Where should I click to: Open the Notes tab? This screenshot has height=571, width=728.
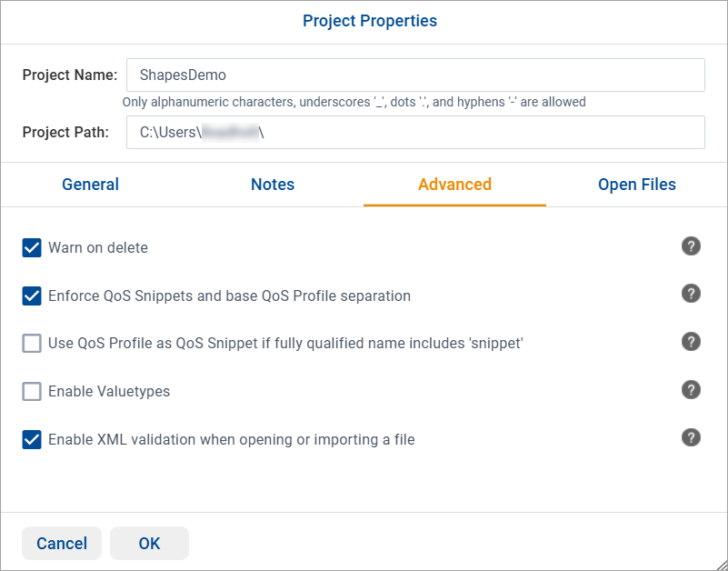[x=273, y=185]
